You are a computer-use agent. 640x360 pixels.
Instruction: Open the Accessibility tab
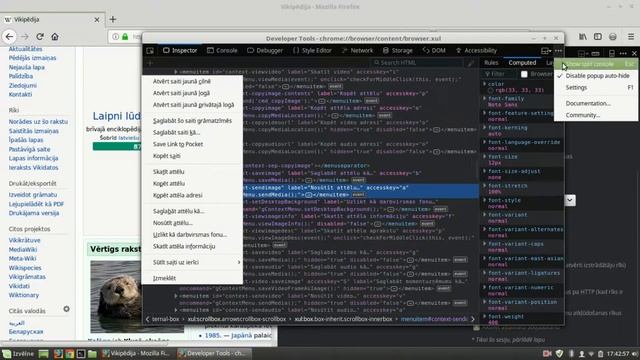476,51
